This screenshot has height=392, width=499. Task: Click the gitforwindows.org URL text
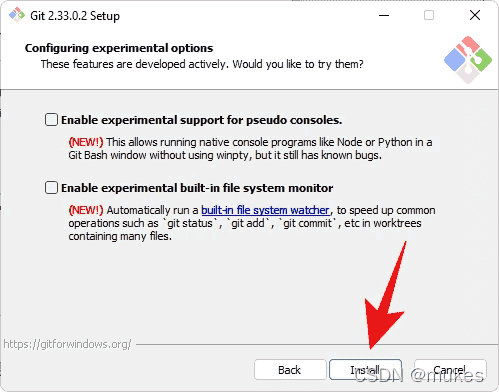point(67,344)
